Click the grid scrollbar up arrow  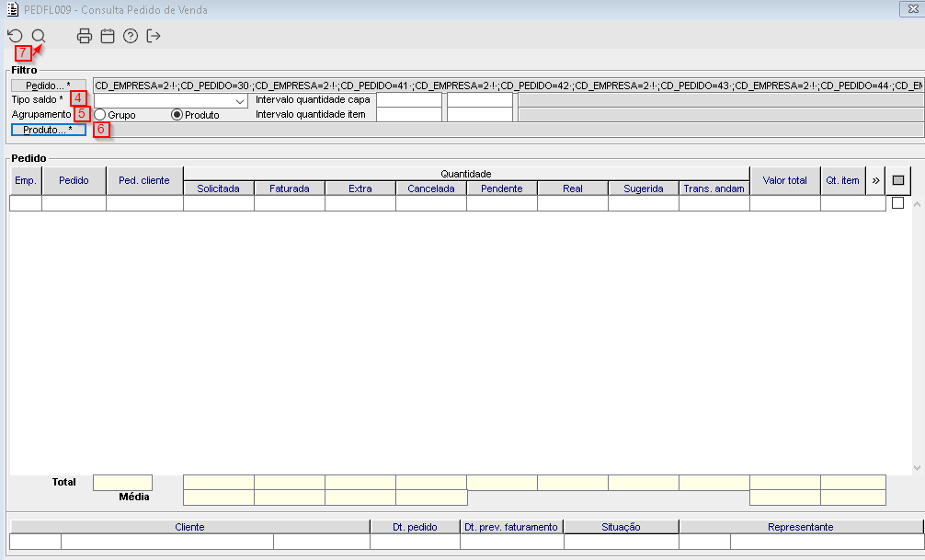[917, 204]
